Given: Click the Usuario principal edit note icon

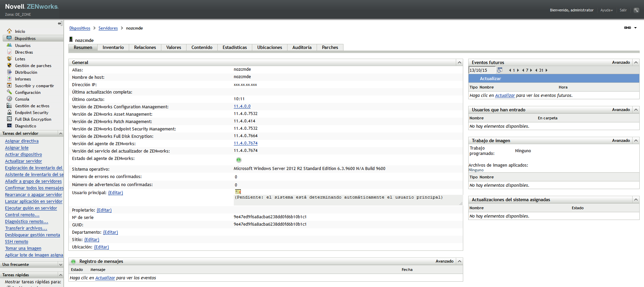Looking at the screenshot, I should pos(238,192).
